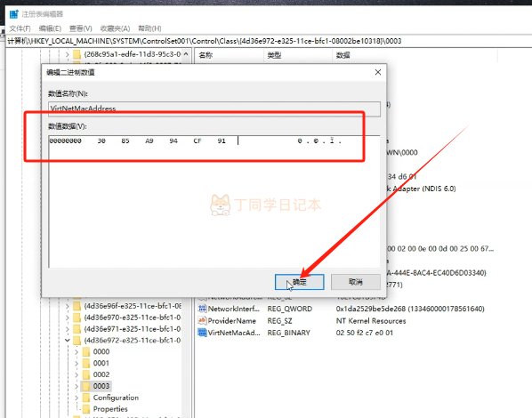Click the NetworkInterf... QWORD value icon
Image resolution: width=532 pixels, height=418 pixels.
[x=202, y=309]
